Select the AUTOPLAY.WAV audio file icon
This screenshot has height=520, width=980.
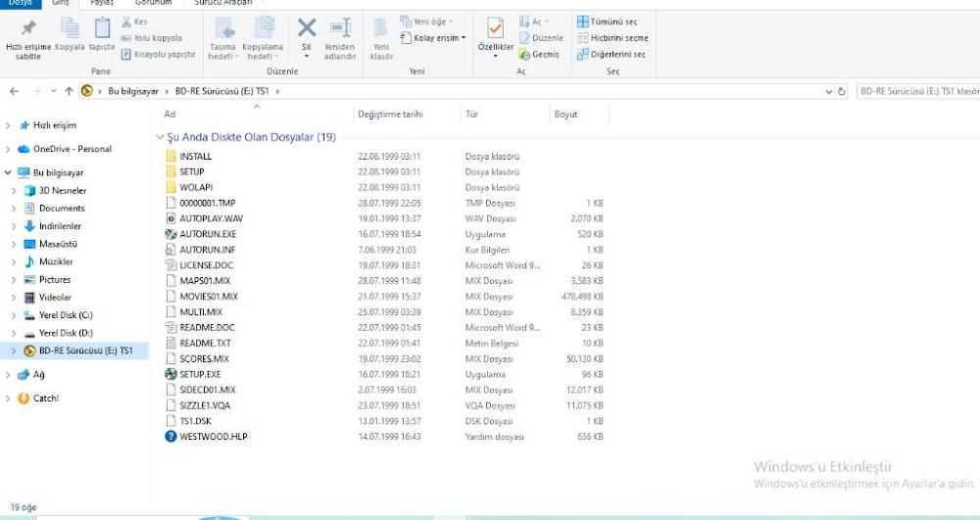171,218
